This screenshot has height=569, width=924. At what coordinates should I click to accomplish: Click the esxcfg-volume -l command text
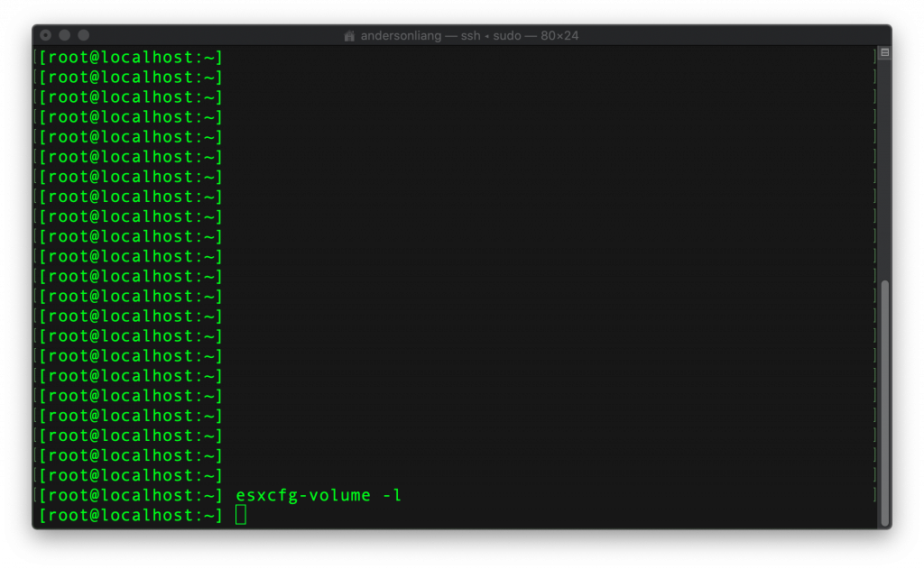pyautogui.click(x=319, y=495)
